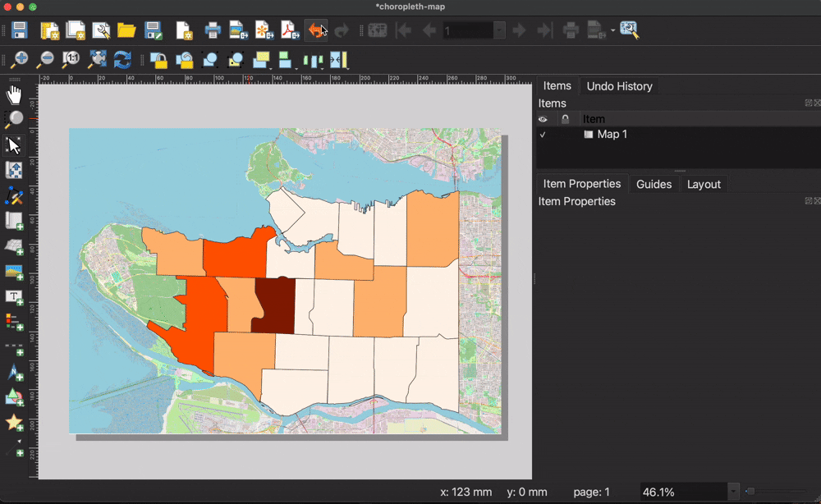Select the Add Label text tool
Viewport: 821px width, 504px height.
tap(14, 296)
